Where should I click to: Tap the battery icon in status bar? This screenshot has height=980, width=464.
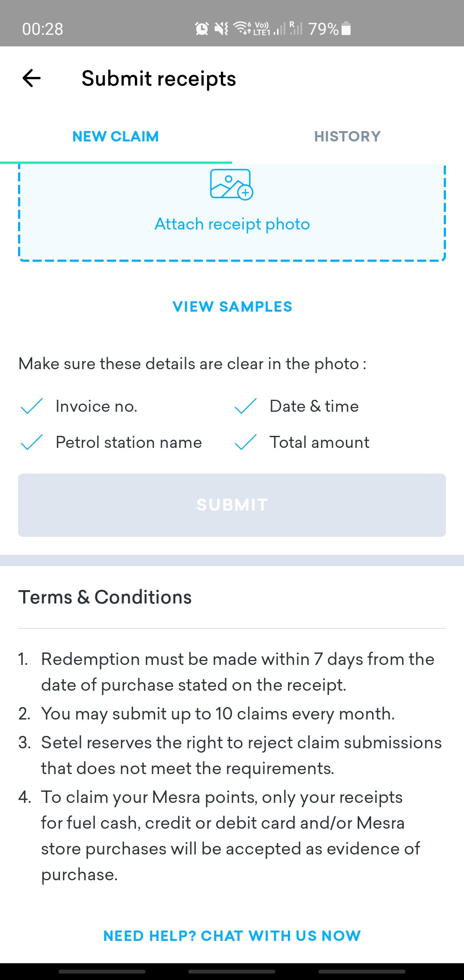346,29
